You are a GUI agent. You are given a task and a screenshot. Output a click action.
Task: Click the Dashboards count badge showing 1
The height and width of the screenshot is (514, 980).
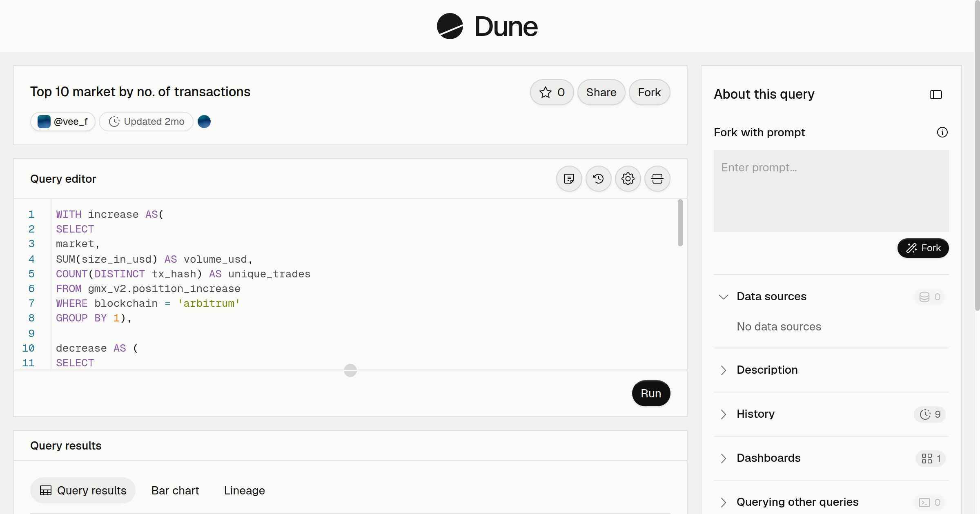931,459
